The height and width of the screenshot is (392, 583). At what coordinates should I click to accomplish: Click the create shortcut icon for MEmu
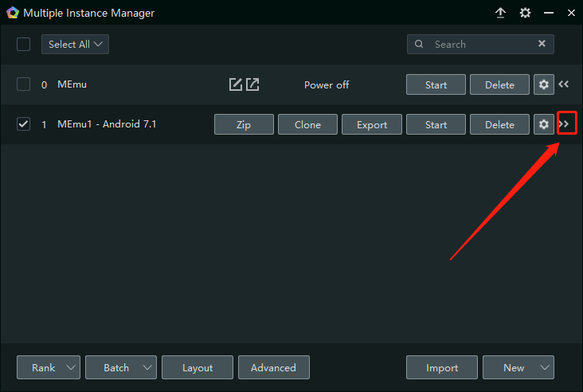pos(252,84)
